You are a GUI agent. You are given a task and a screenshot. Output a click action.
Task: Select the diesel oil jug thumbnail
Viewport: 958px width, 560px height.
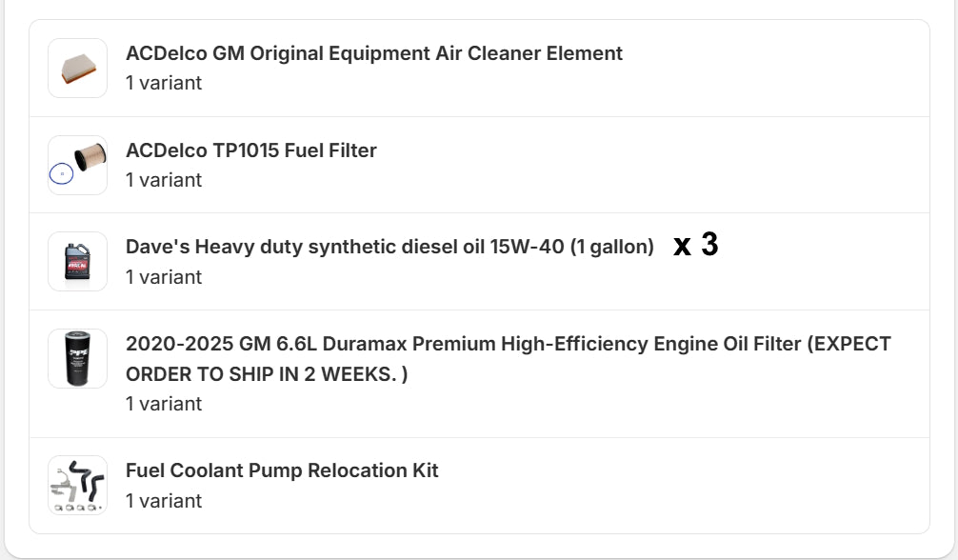(x=77, y=261)
